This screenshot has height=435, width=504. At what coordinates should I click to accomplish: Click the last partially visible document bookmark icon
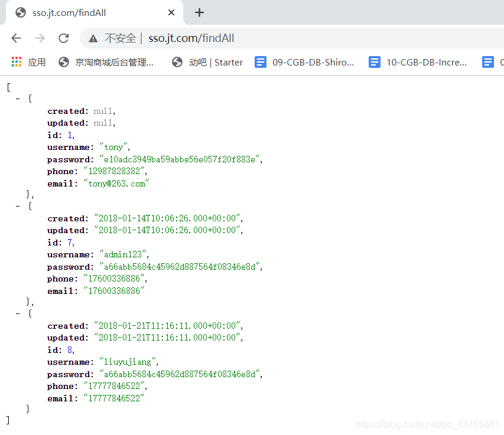click(x=487, y=62)
